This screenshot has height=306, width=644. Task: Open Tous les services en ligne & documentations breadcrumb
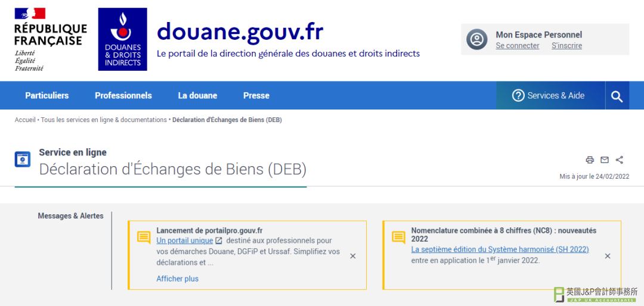104,120
